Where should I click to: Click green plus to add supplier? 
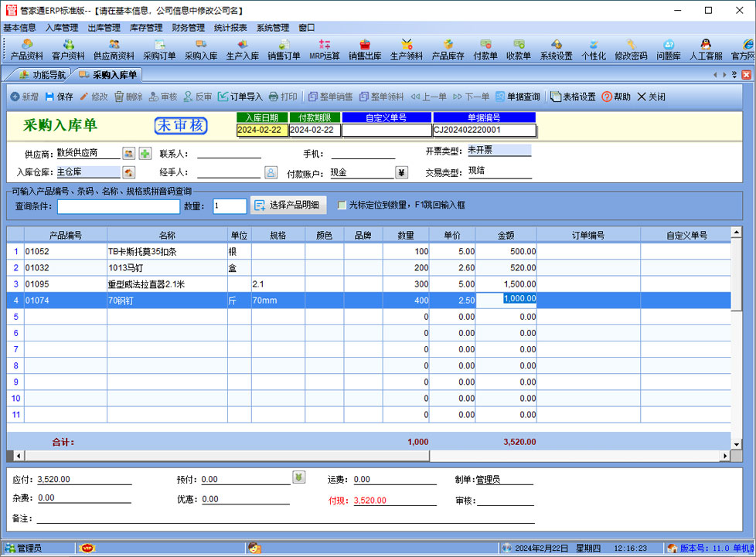tap(145, 153)
